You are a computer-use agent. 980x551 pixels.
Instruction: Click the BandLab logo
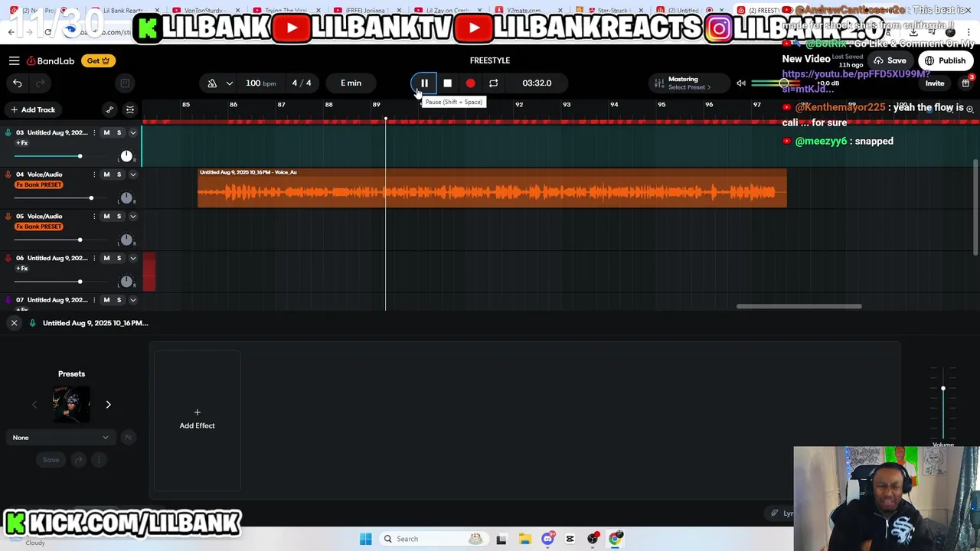(51, 60)
